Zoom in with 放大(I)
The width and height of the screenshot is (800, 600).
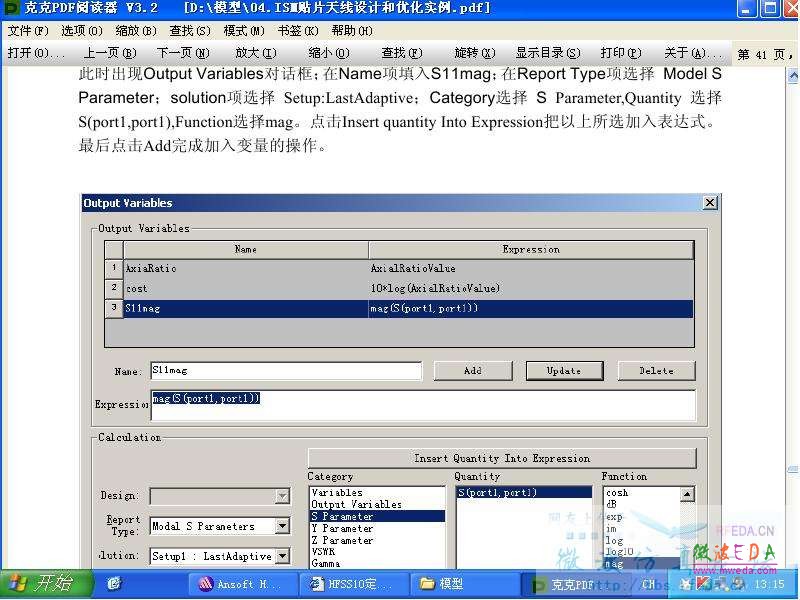[x=256, y=53]
